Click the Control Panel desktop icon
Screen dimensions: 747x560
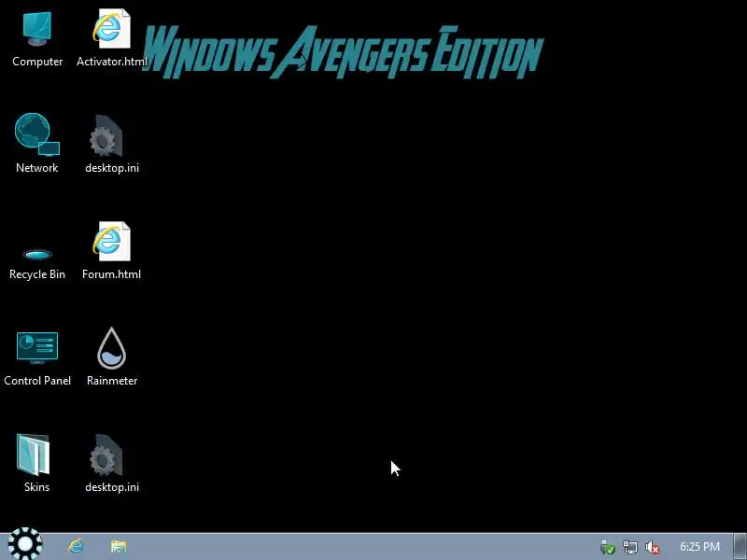pyautogui.click(x=37, y=359)
